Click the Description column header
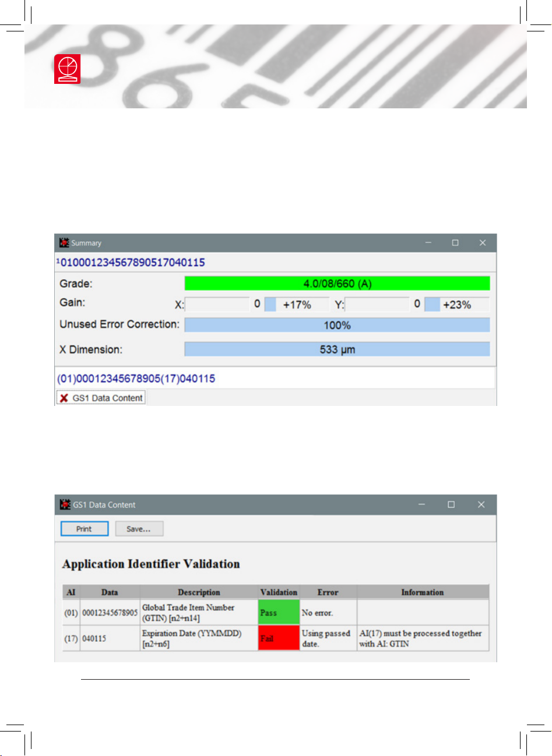 point(199,592)
